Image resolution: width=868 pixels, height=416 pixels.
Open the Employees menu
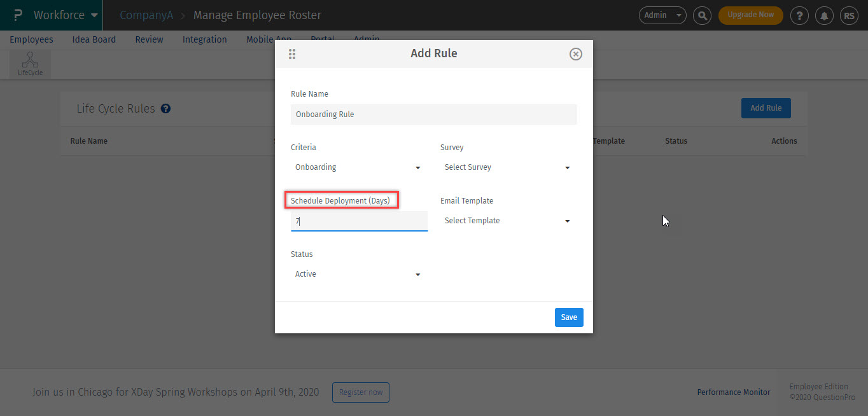(31, 39)
